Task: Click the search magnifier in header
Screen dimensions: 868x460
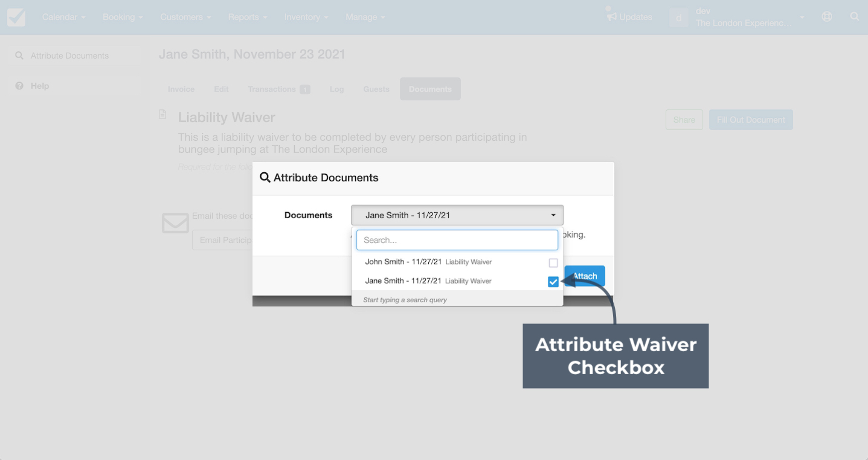Action: [x=855, y=17]
